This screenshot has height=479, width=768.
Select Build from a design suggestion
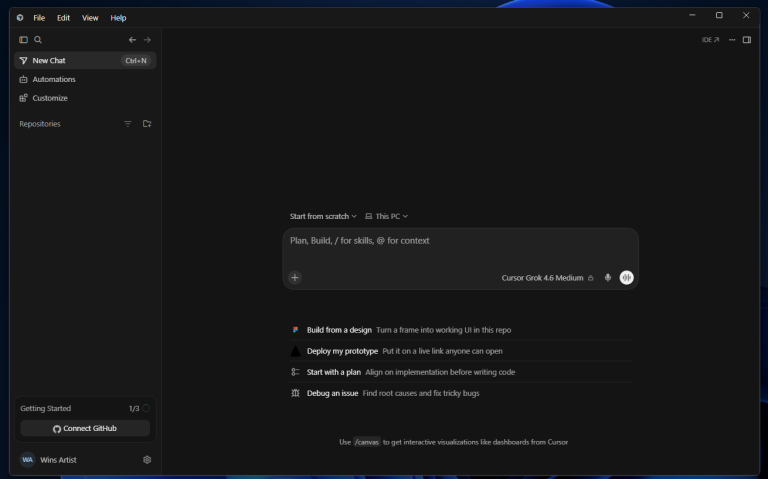point(460,330)
